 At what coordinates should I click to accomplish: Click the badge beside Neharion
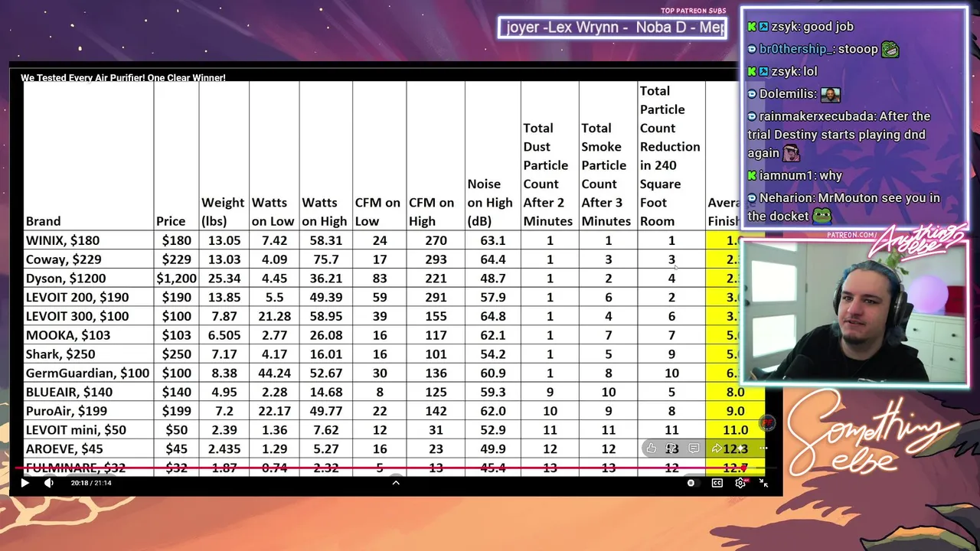coord(752,198)
